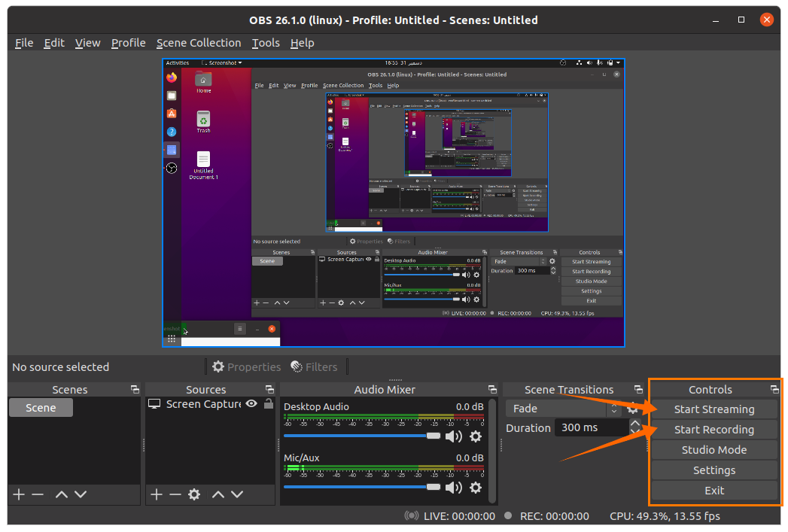Click the largest Home folder icon in the preview

click(x=203, y=79)
